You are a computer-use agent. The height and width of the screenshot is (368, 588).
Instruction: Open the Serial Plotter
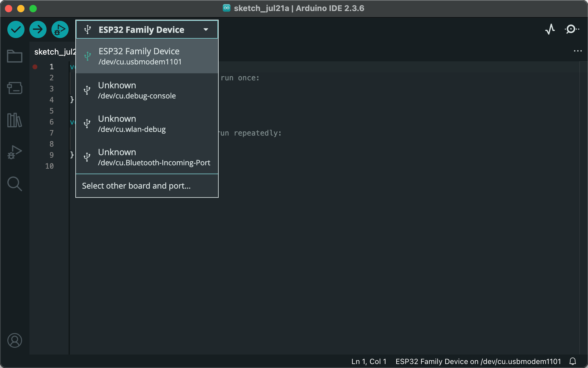[550, 29]
